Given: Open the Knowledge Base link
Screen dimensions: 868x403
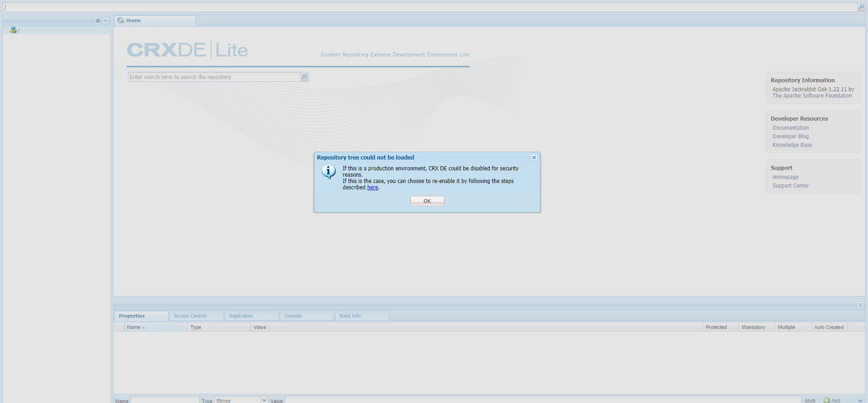Looking at the screenshot, I should [792, 145].
